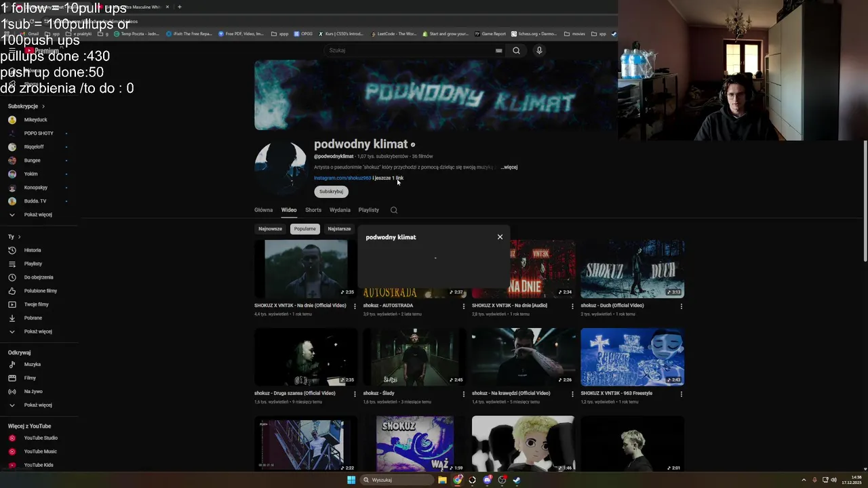Image resolution: width=868 pixels, height=488 pixels.
Task: Open options menu for shokuz - Ślady
Action: tap(464, 394)
